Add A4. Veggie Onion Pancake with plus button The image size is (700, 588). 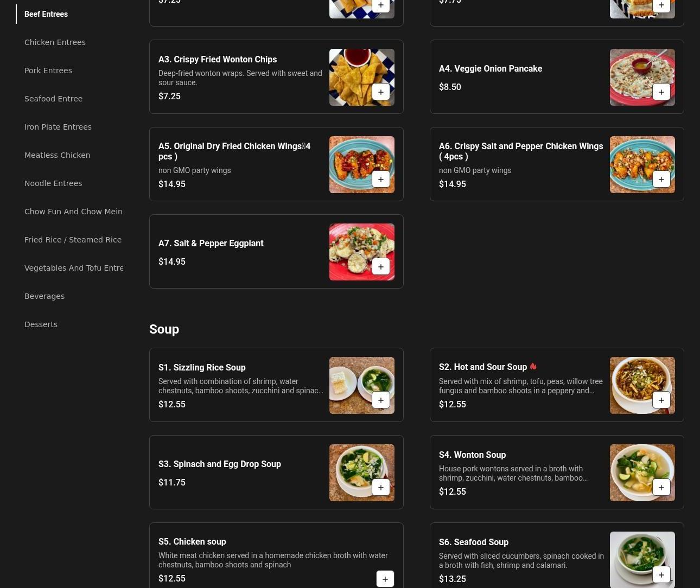tap(661, 92)
